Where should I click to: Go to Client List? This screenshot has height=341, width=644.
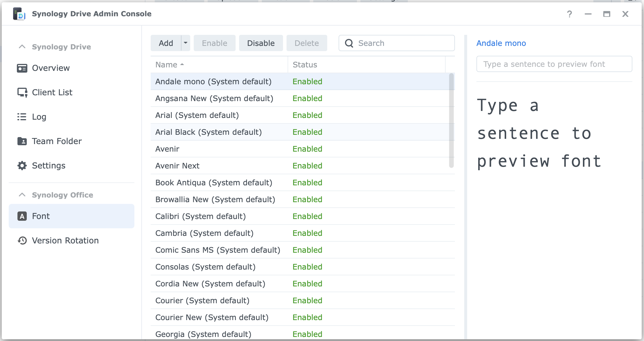coord(72,92)
